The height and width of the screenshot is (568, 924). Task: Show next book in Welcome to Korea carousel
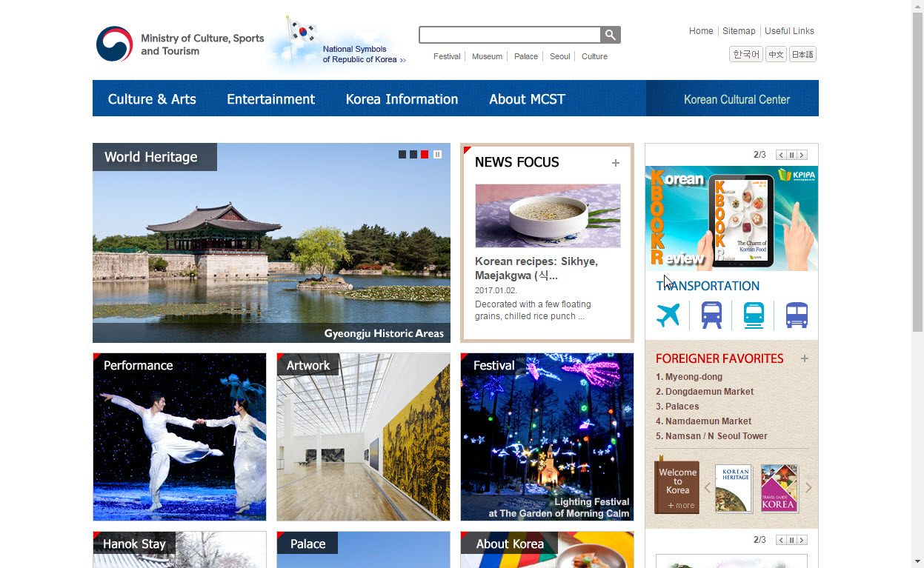pos(808,488)
